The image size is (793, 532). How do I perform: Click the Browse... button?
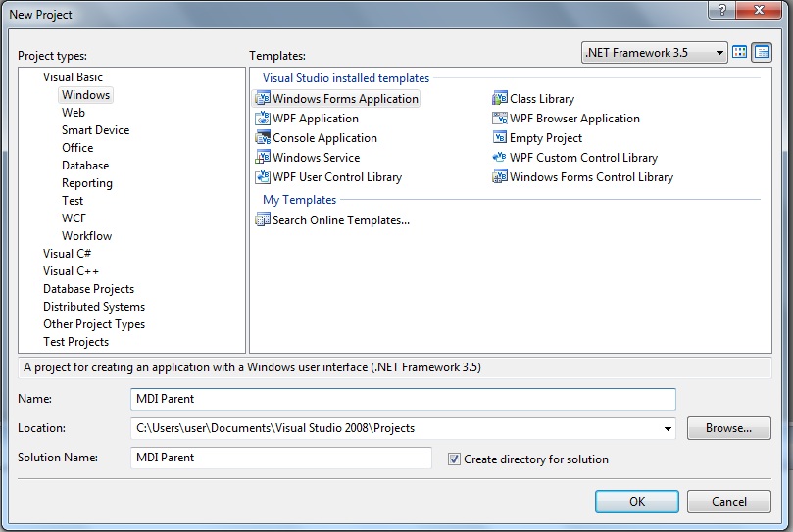tap(728, 428)
